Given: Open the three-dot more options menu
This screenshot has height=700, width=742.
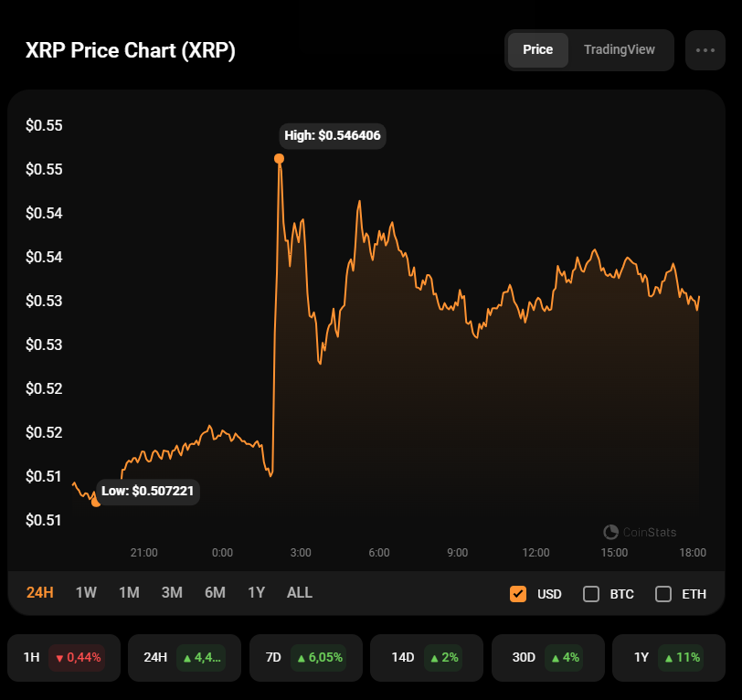Looking at the screenshot, I should point(705,50).
